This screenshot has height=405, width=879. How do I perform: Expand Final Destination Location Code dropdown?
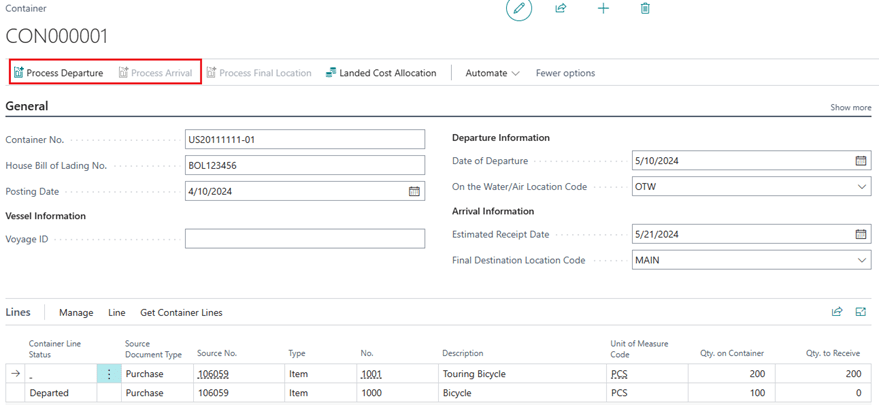(862, 261)
